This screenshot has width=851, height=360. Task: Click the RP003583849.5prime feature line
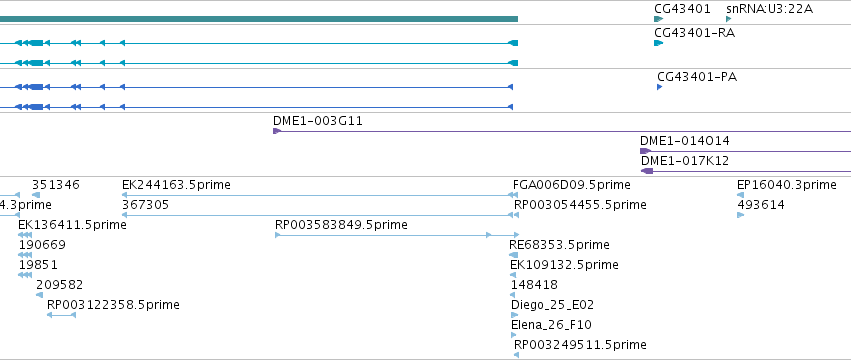pos(383,235)
